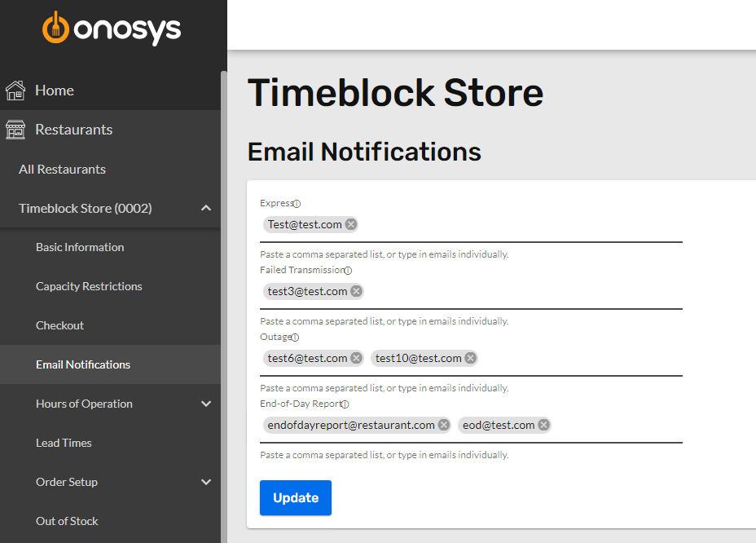Image resolution: width=756 pixels, height=543 pixels.
Task: Click the Failed Transmission info icon
Action: pyautogui.click(x=348, y=271)
